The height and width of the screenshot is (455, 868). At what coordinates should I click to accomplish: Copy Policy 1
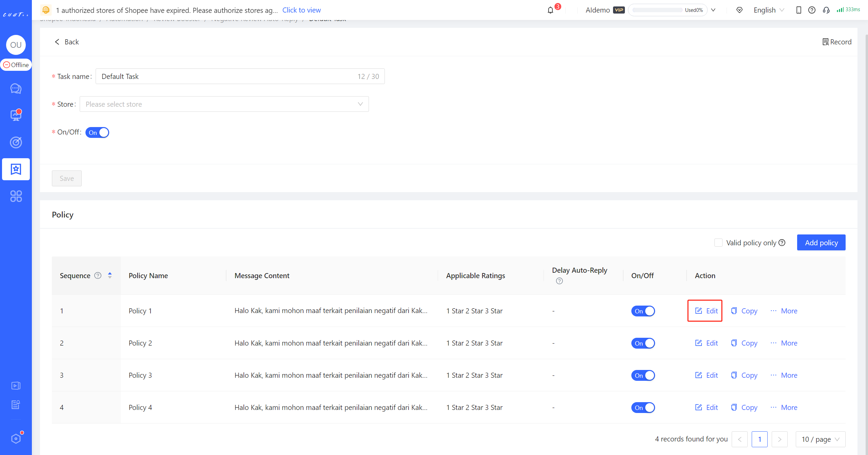click(x=744, y=311)
